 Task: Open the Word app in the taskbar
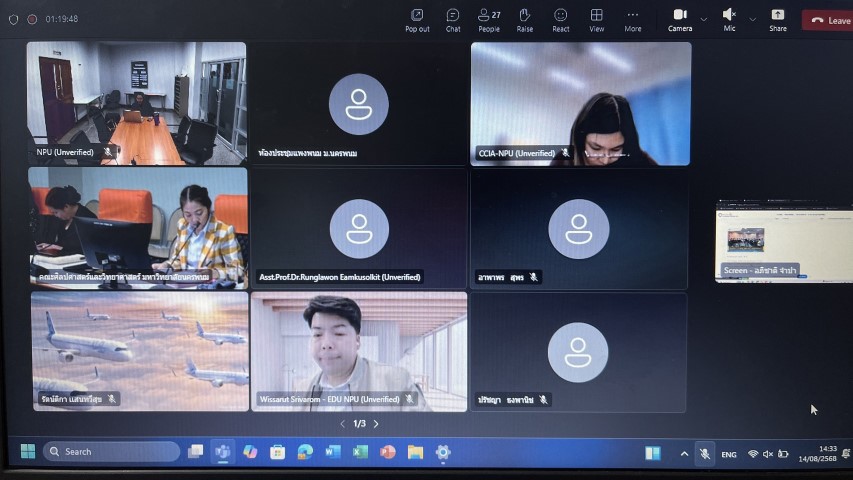(x=333, y=452)
